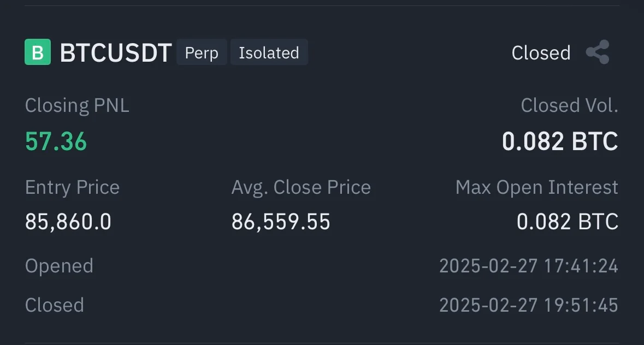Click the green B buy-side icon

(x=38, y=52)
